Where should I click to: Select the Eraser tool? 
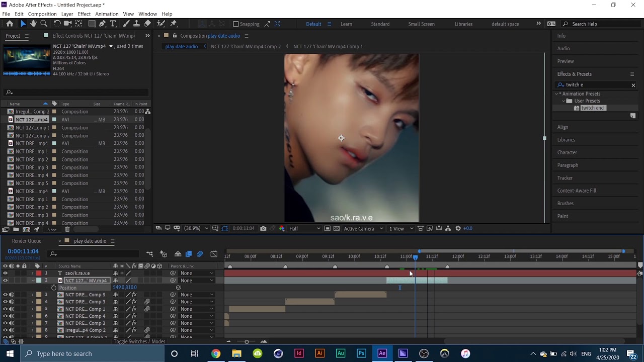147,24
